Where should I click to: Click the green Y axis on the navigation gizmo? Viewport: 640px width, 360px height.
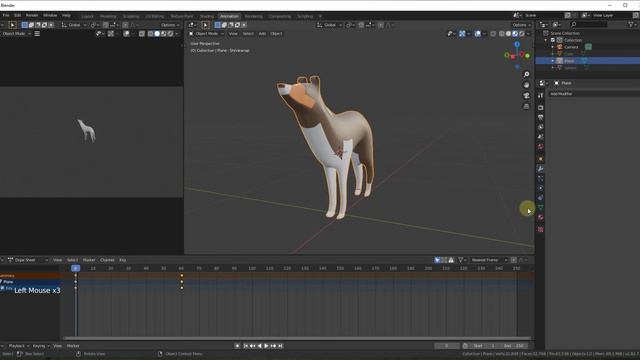pyautogui.click(x=527, y=56)
